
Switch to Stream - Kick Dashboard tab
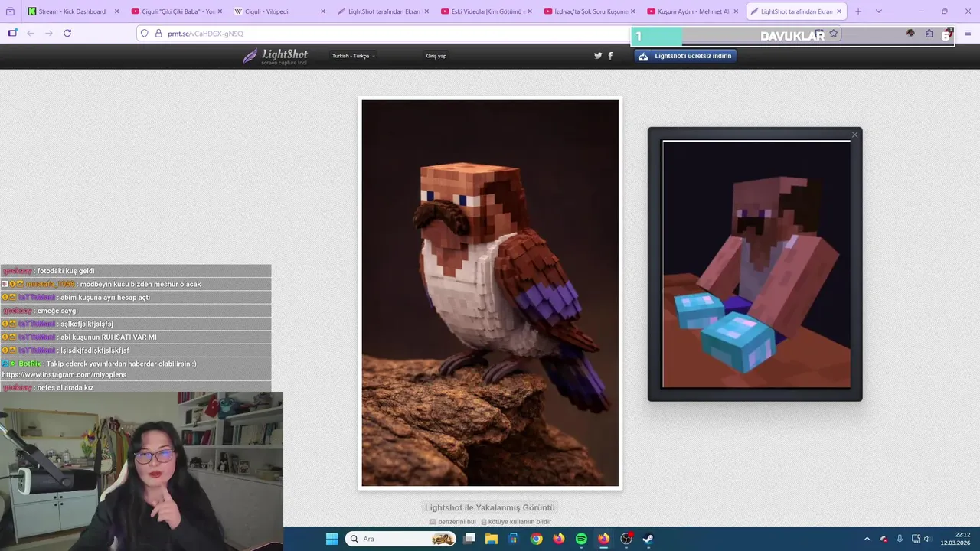tap(71, 11)
